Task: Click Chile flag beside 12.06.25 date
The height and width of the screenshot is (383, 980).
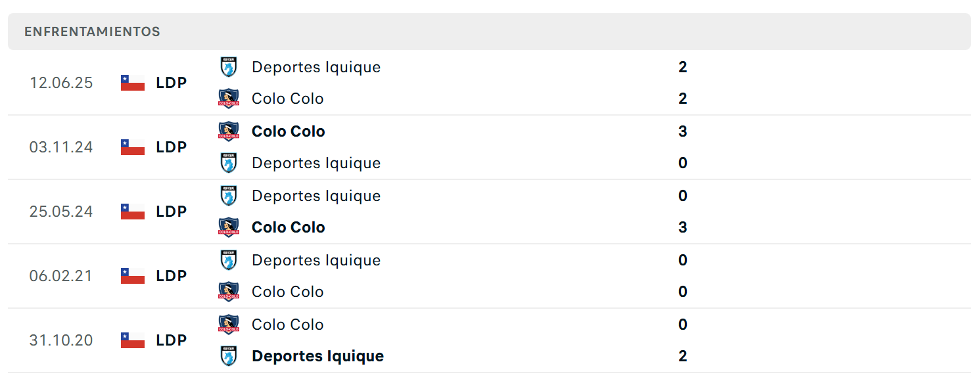Action: 133,83
